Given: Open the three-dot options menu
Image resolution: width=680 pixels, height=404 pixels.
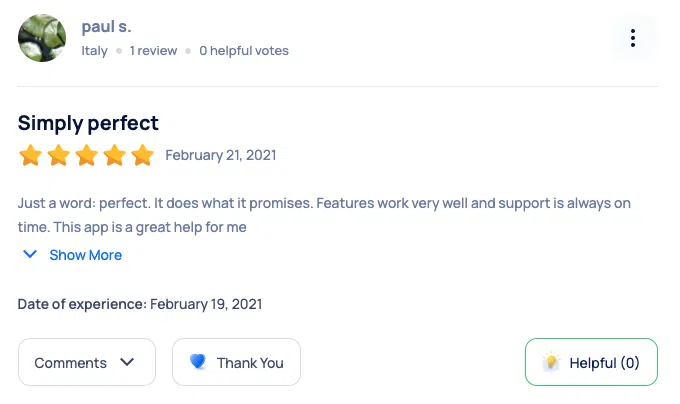Looking at the screenshot, I should (x=633, y=38).
